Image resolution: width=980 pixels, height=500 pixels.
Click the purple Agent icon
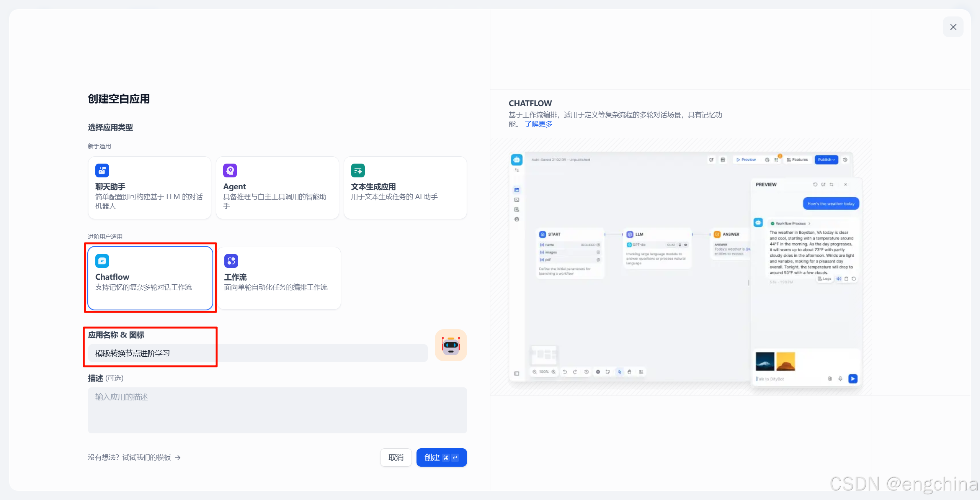(230, 170)
